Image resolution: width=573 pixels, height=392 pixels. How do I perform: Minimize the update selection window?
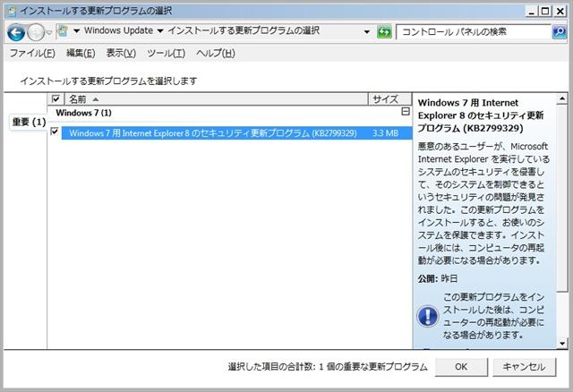pos(532,12)
